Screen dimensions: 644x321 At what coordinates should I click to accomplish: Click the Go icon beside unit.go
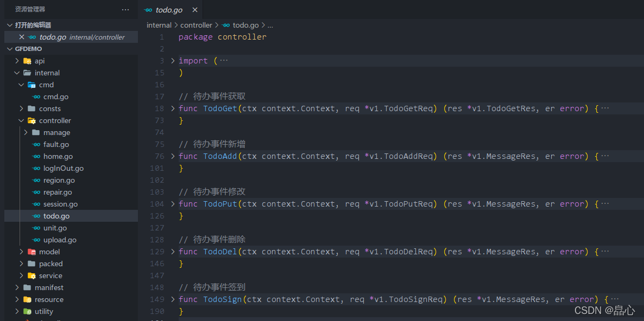[36, 228]
